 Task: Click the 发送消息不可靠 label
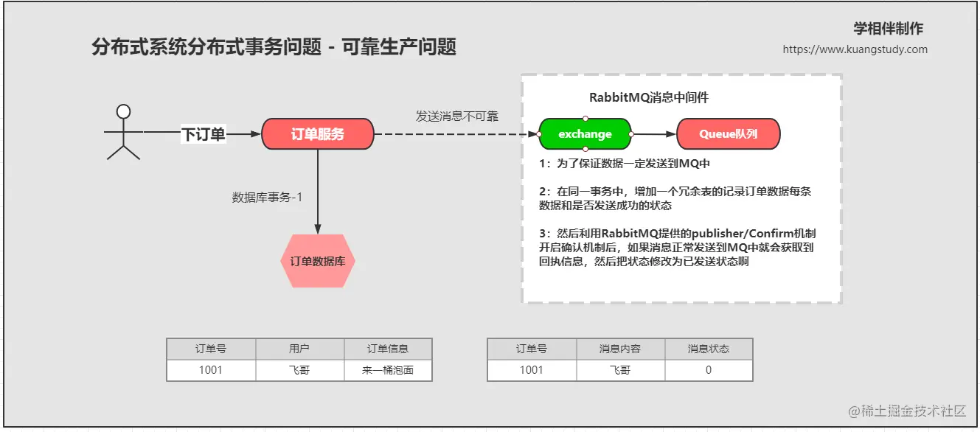(457, 116)
